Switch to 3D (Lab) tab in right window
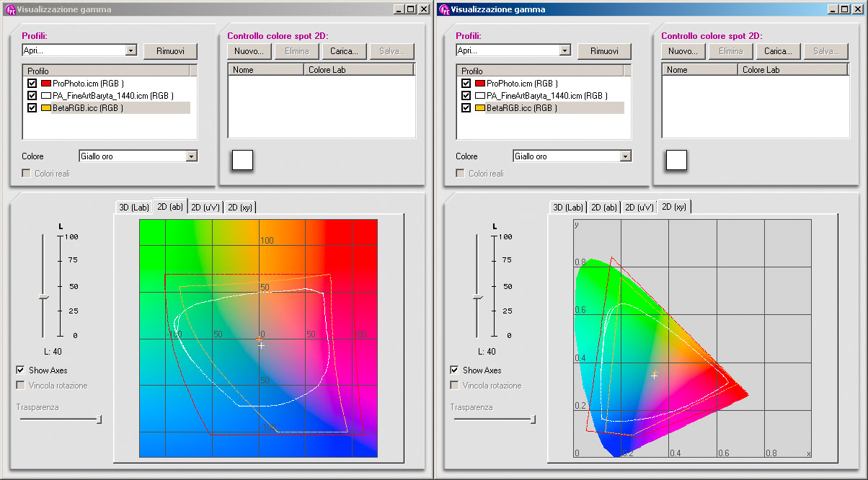Screen dimensions: 868x480 click(x=568, y=208)
